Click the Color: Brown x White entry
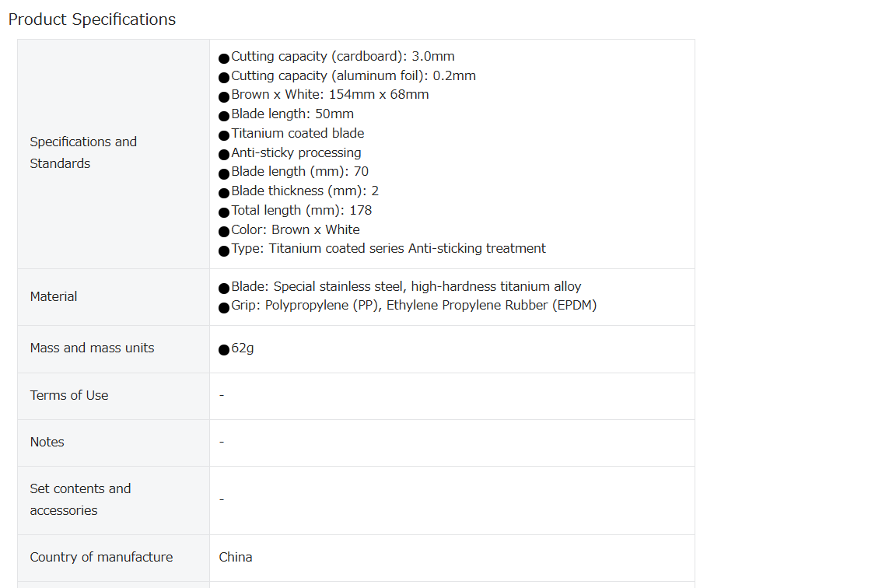 tap(289, 230)
